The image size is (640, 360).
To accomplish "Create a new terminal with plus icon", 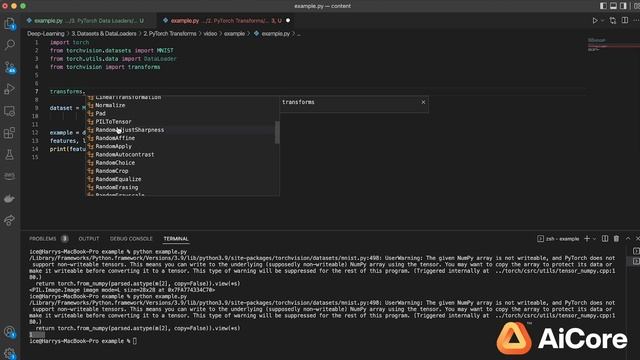I will (587, 239).
